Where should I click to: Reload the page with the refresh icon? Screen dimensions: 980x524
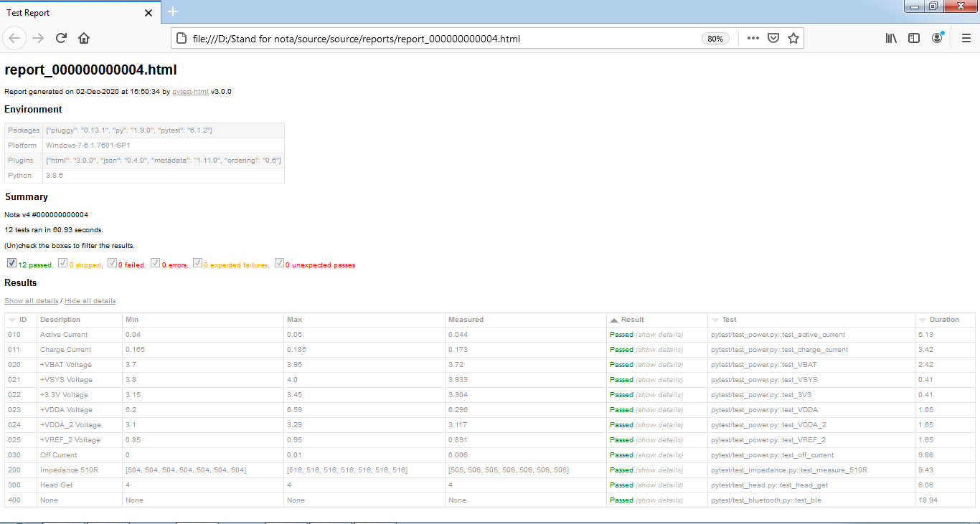[62, 39]
